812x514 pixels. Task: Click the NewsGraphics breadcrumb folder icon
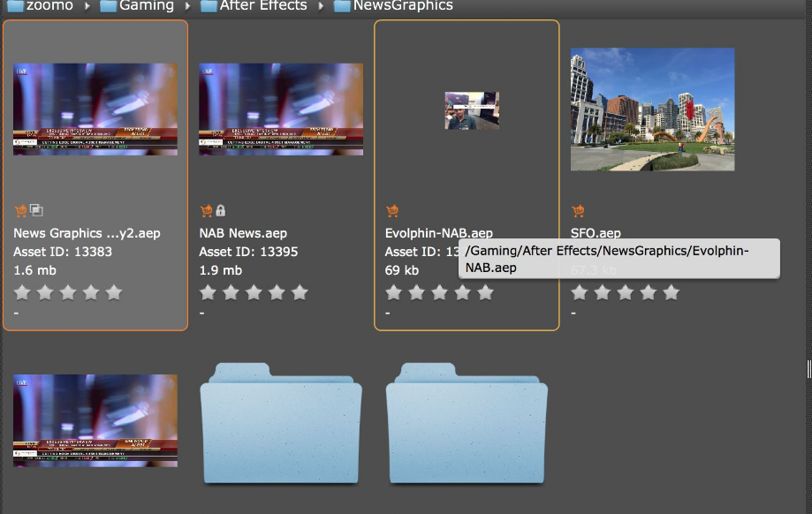pyautogui.click(x=342, y=6)
